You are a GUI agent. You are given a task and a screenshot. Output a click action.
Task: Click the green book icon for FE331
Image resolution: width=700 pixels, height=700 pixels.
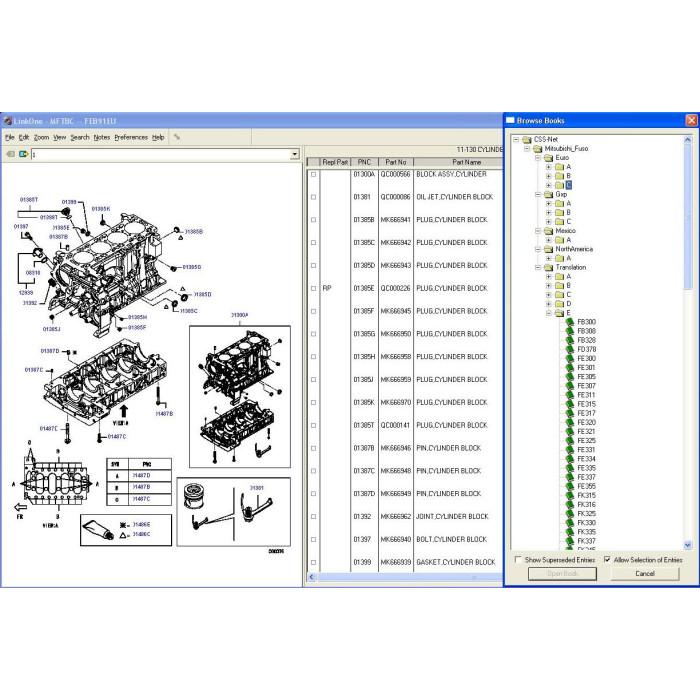point(570,450)
